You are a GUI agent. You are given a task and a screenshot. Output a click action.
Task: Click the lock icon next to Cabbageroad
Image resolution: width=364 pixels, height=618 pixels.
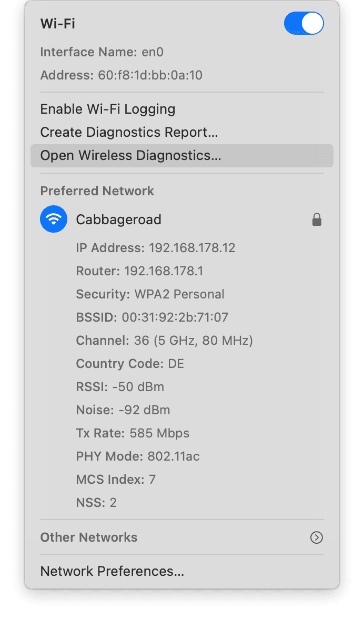point(317,219)
